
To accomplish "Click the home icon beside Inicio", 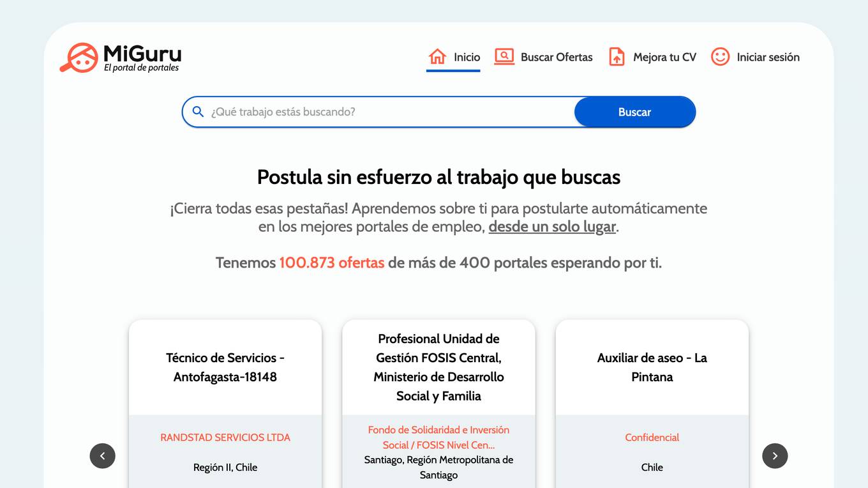I will pyautogui.click(x=437, y=57).
